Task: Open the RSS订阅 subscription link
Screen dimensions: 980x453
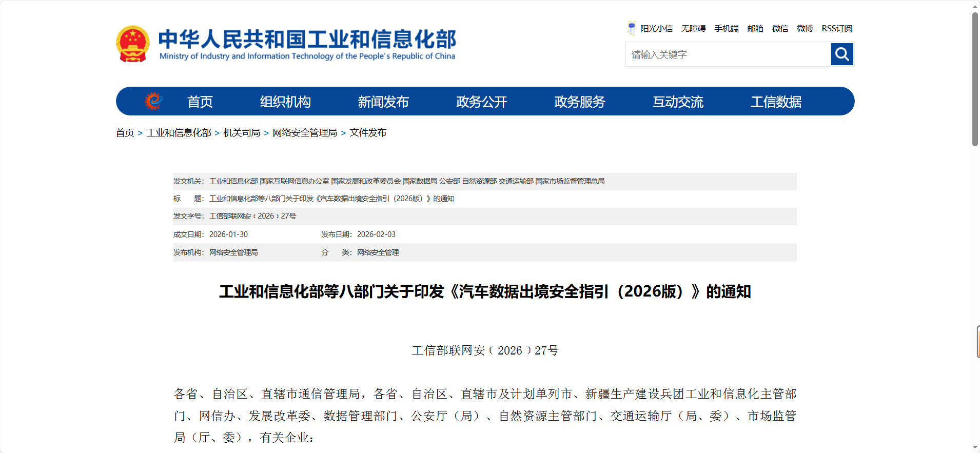Action: (x=837, y=28)
